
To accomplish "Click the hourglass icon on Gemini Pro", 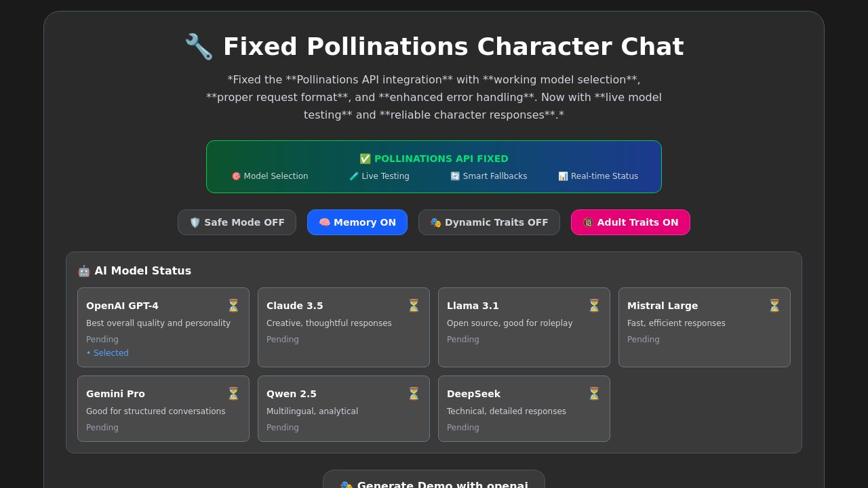I will [x=233, y=394].
